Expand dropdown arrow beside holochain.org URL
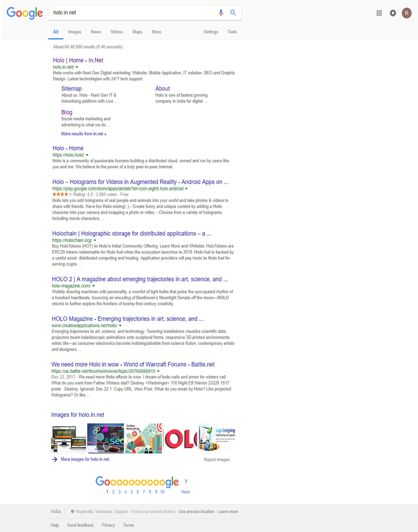 click(95, 240)
